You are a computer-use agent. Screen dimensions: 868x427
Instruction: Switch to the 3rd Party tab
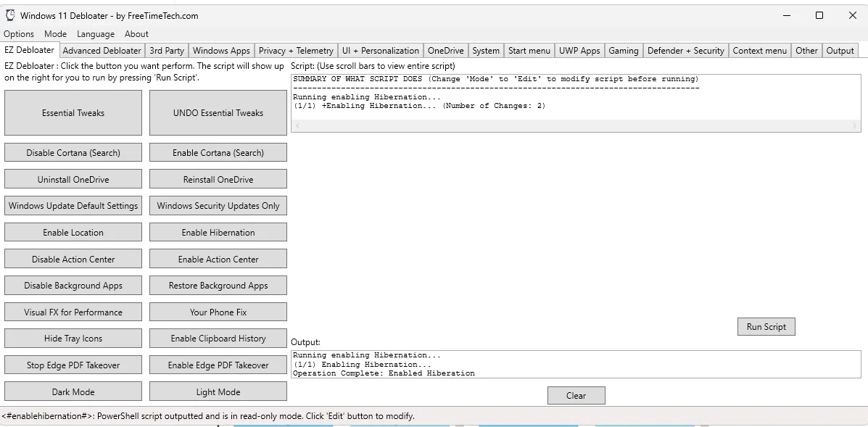[167, 50]
